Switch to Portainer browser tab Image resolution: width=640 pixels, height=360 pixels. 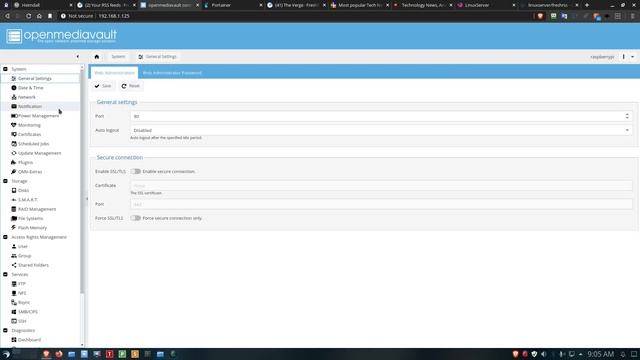233,5
